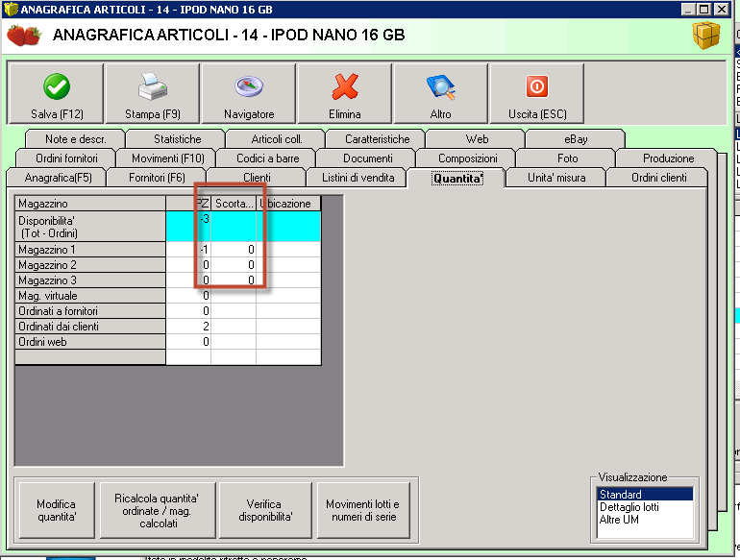Image resolution: width=740 pixels, height=560 pixels.
Task: Click the strawberry logo in header
Action: [x=25, y=36]
